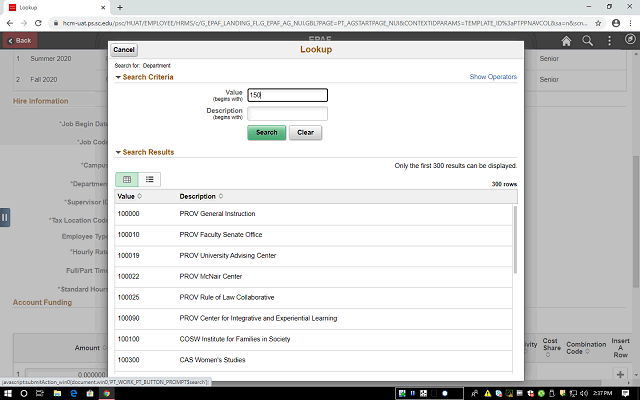Switch to list view icon
The height and width of the screenshot is (400, 640).
pos(149,180)
